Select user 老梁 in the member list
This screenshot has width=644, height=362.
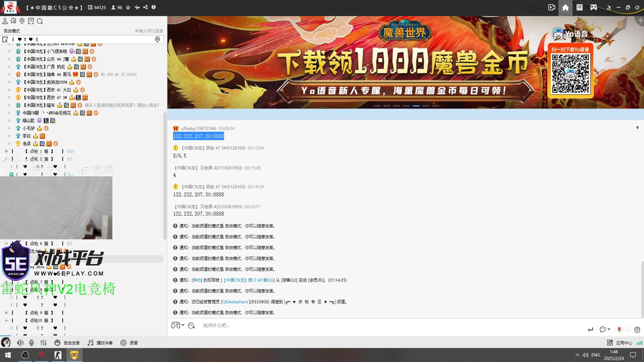tap(26, 144)
